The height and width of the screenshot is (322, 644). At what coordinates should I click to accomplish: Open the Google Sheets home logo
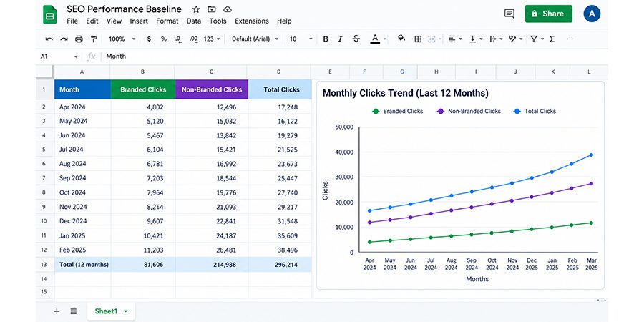tap(49, 14)
